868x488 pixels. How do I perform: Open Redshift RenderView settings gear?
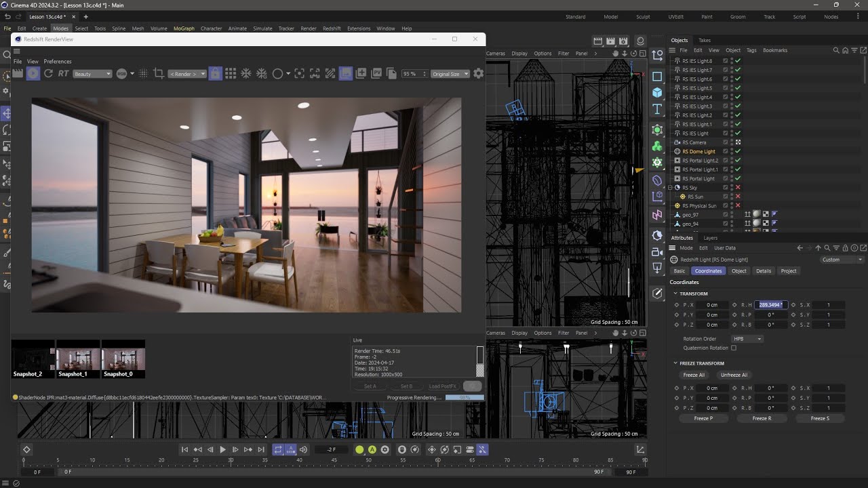478,73
